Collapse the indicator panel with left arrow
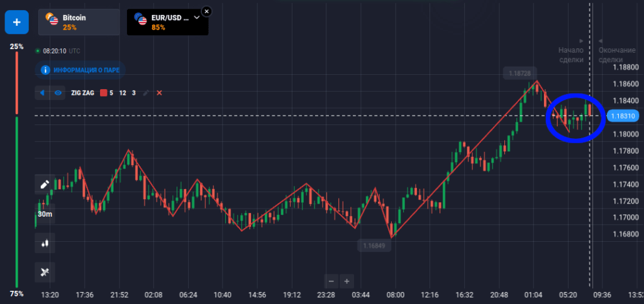644x304 pixels. (x=43, y=93)
